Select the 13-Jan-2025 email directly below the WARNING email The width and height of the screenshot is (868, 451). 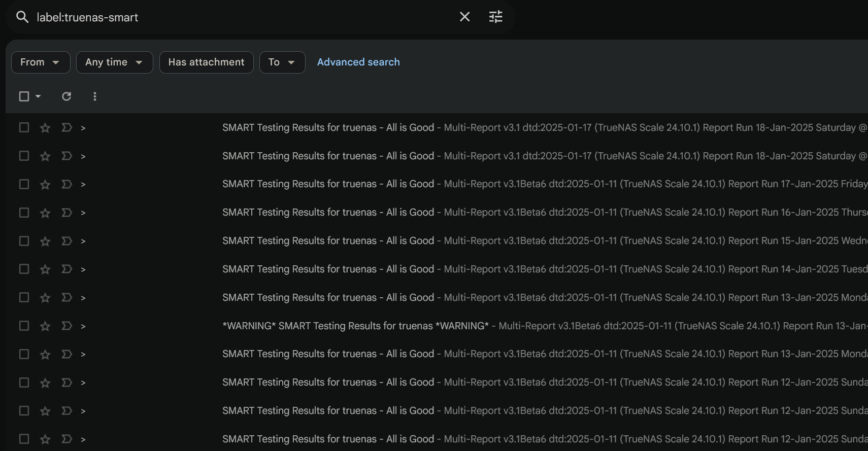click(x=24, y=354)
